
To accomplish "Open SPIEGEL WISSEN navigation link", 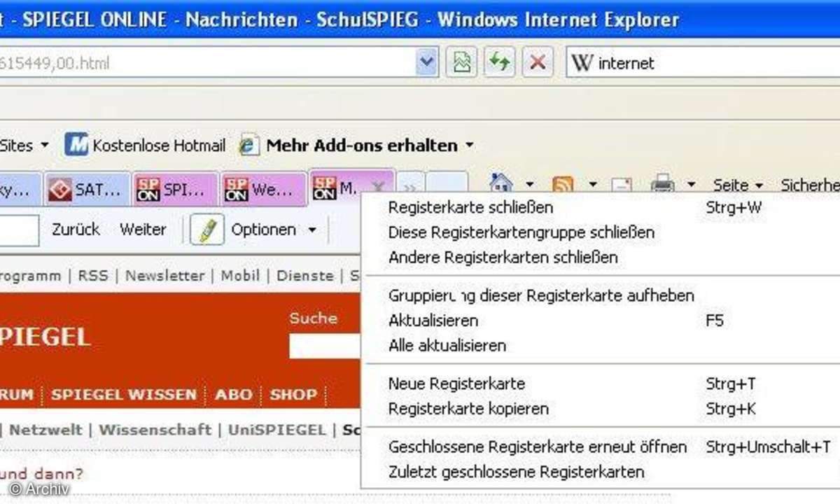I will coord(124,394).
